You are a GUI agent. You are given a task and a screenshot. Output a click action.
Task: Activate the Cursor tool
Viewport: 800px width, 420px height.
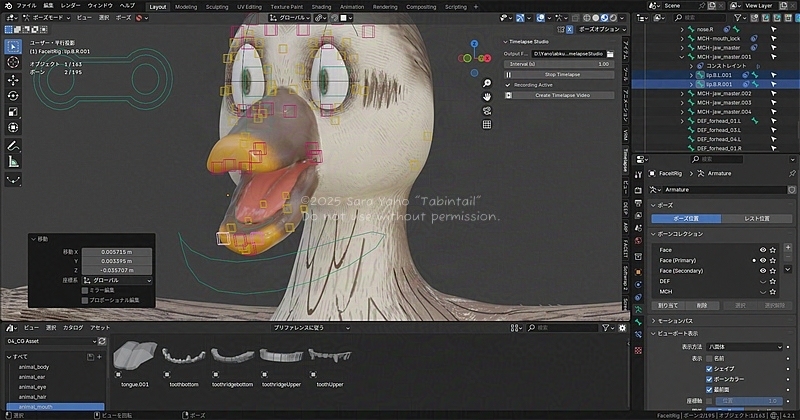click(x=13, y=63)
